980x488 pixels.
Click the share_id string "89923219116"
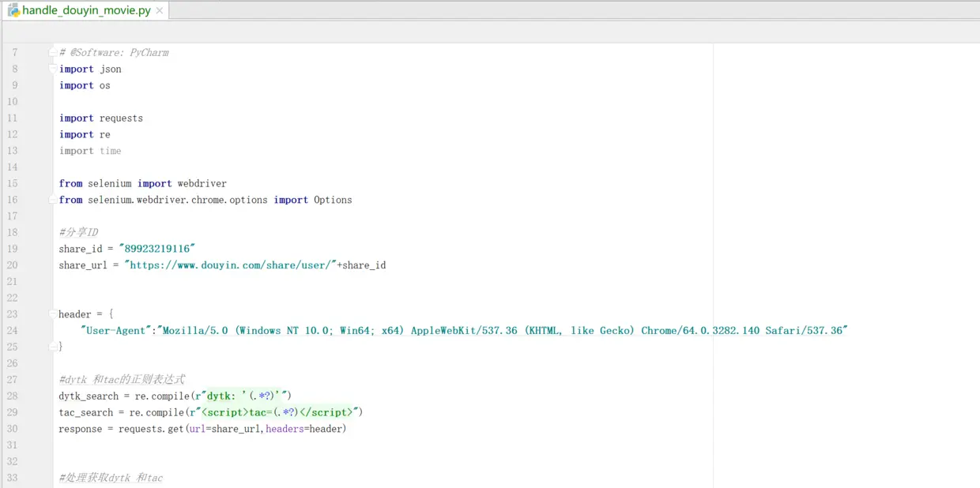[x=156, y=249]
